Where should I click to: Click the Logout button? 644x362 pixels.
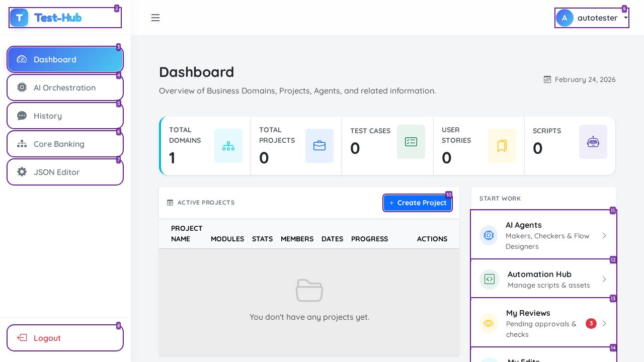pos(65,338)
